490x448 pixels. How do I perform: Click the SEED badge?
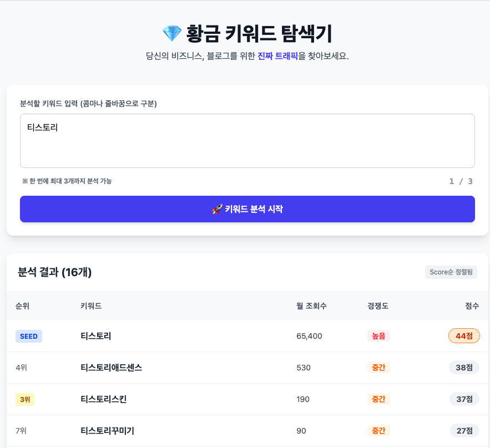coord(29,336)
